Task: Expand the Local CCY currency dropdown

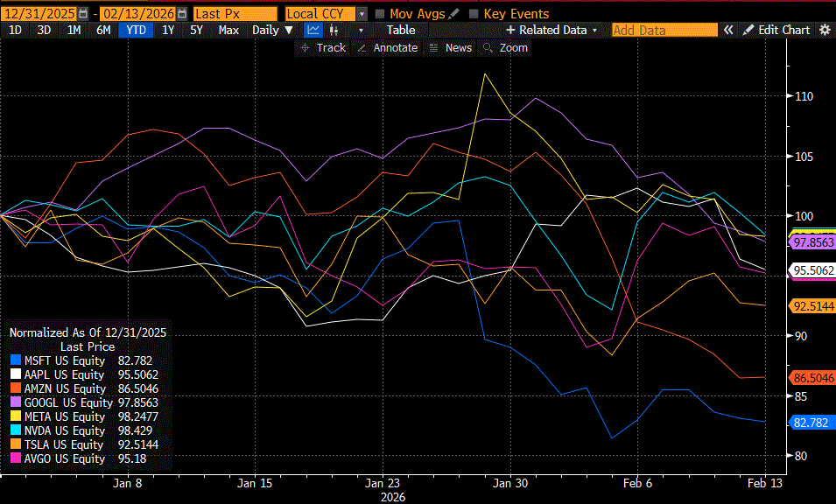Action: 362,14
